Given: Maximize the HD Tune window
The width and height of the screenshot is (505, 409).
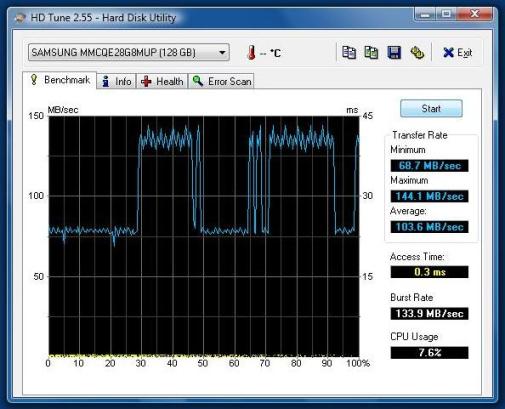Looking at the screenshot, I should tap(447, 14).
